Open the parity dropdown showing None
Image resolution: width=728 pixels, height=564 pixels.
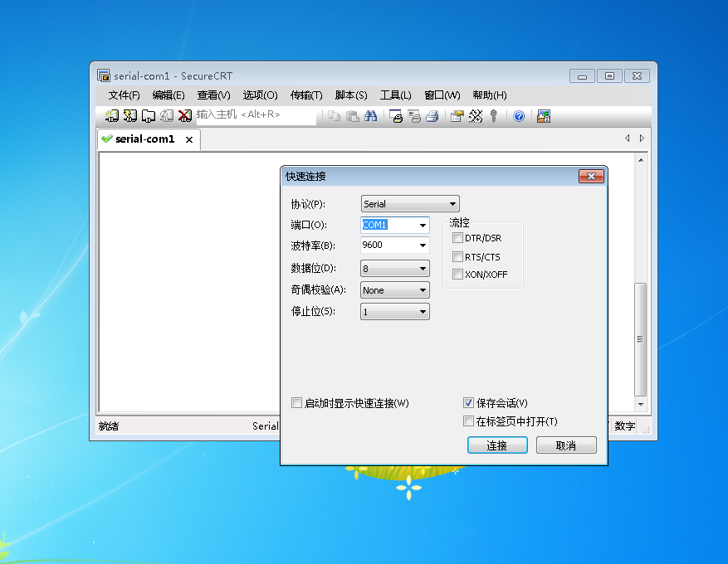click(394, 290)
